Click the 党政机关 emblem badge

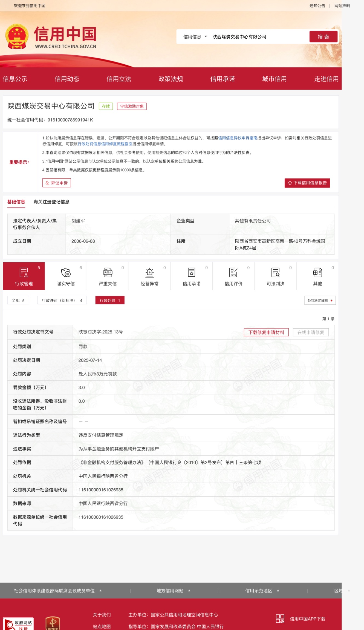[x=53, y=623]
